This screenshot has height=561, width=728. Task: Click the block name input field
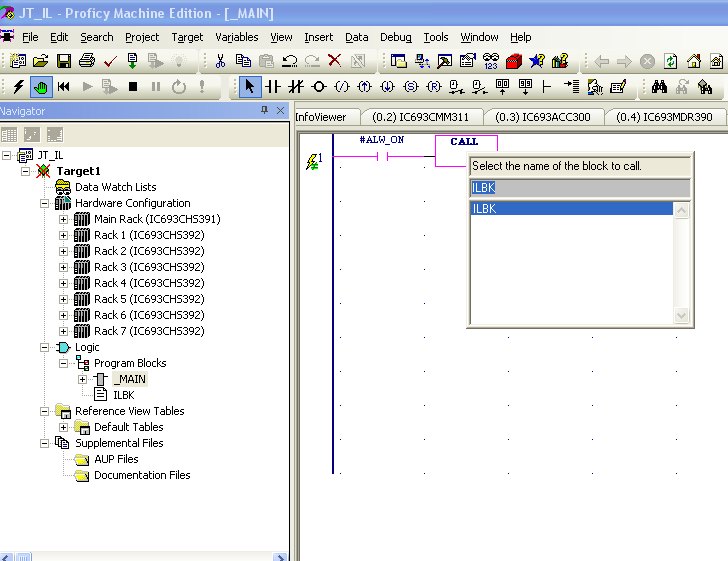(580, 188)
